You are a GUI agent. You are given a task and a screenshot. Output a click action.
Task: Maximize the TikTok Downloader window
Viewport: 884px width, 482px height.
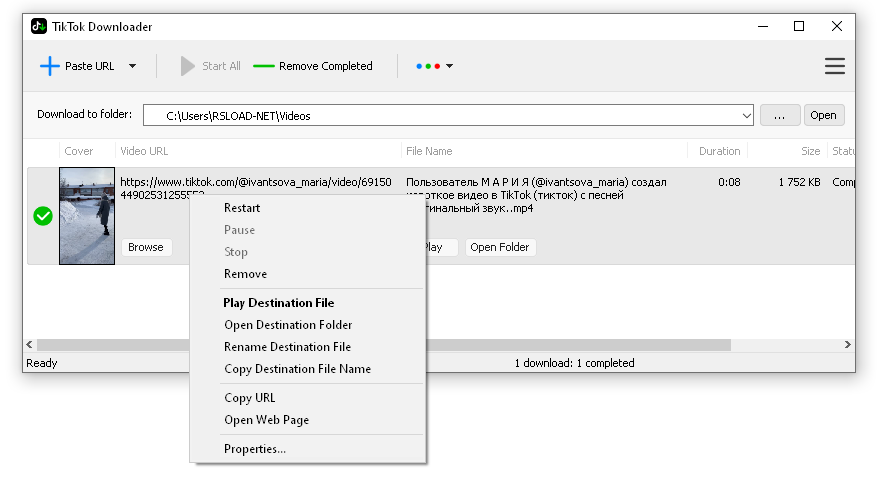pos(799,26)
